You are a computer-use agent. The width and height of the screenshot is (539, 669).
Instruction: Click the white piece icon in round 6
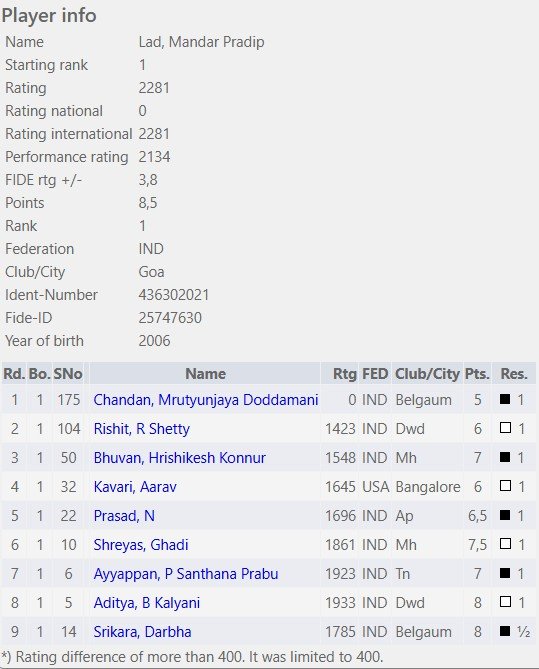point(505,544)
